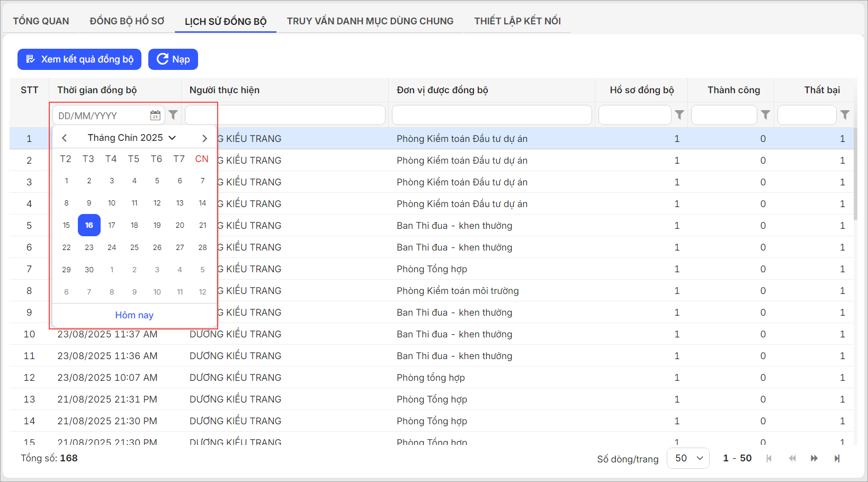Image resolution: width=868 pixels, height=482 pixels.
Task: Switch to the Đồng bộ hồ sơ tab
Action: point(127,21)
